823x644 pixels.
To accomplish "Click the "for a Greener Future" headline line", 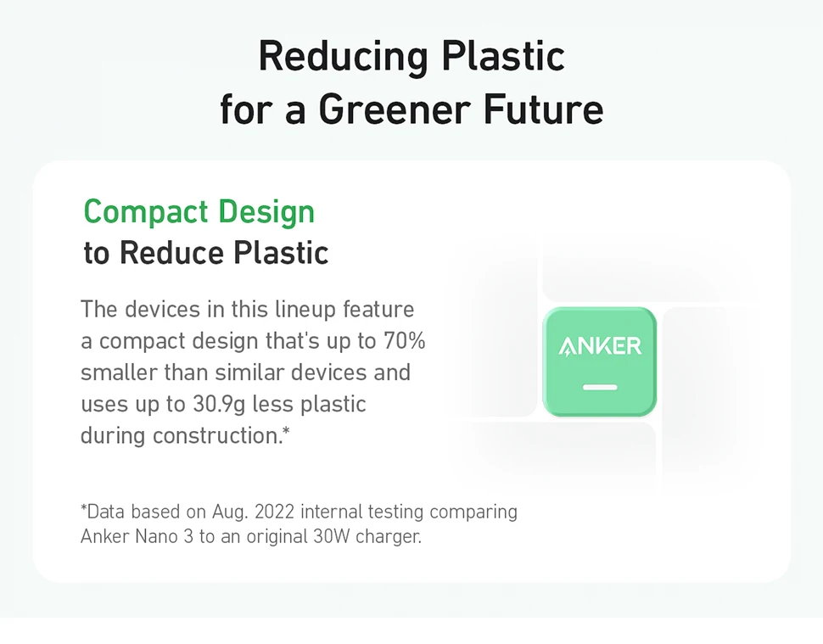I will point(411,110).
